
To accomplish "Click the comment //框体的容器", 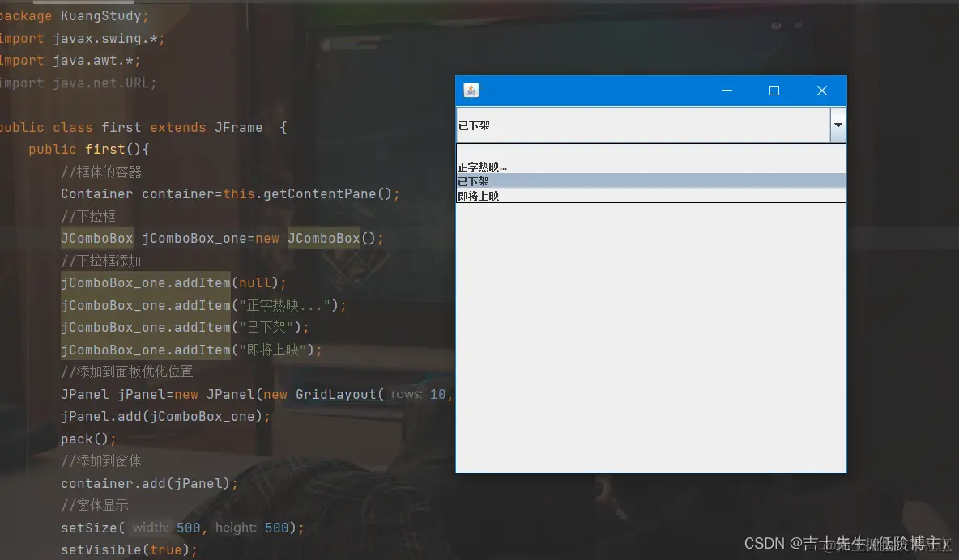I will tap(101, 172).
